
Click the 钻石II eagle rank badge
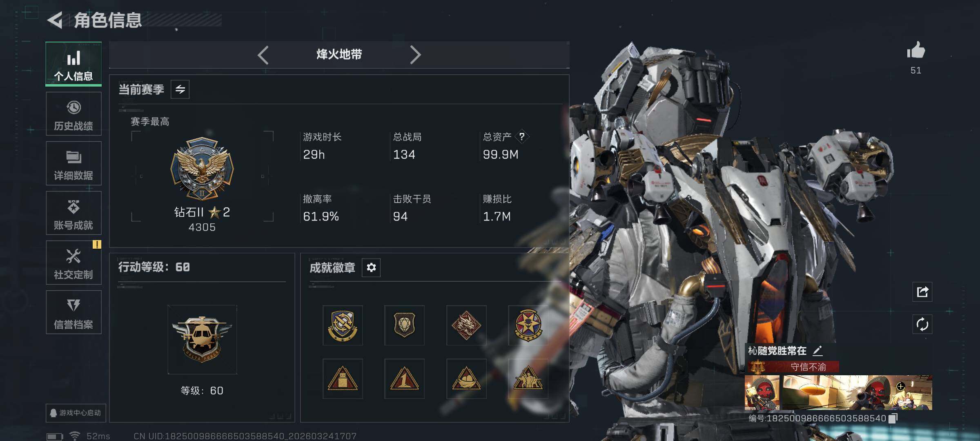(202, 168)
